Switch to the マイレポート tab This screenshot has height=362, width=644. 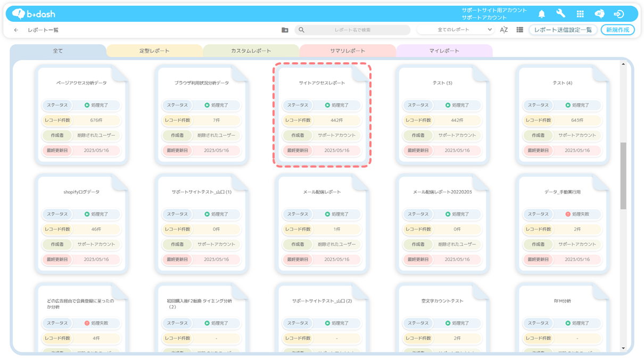pyautogui.click(x=444, y=51)
